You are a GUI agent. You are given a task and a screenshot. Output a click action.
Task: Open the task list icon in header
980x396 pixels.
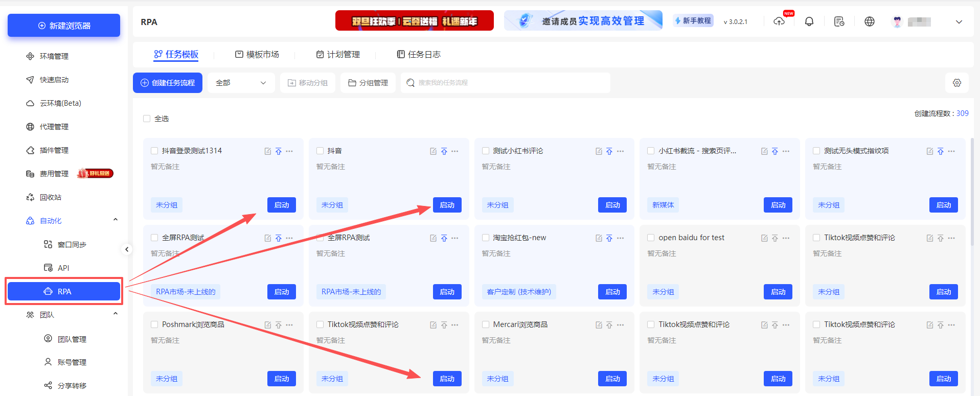839,21
